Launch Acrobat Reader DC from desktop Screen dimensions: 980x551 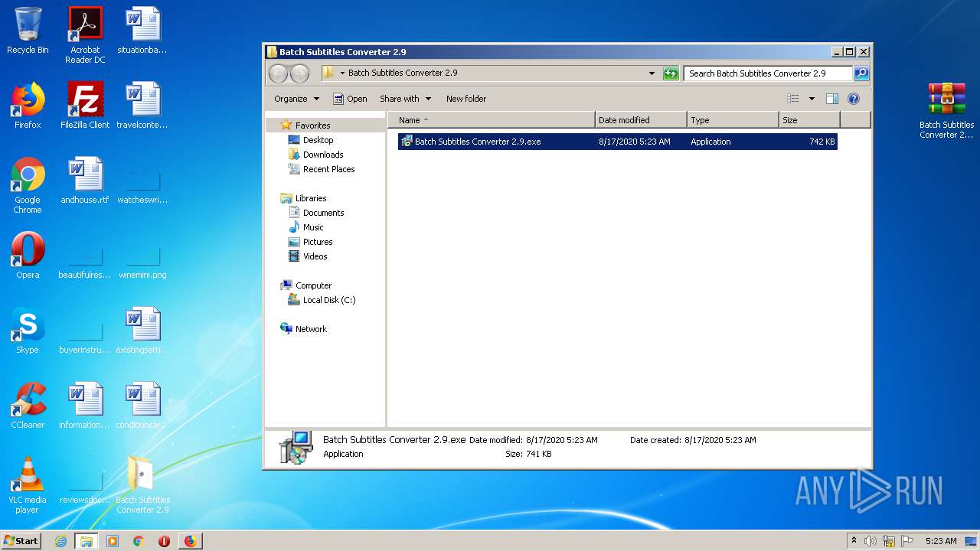[x=85, y=35]
